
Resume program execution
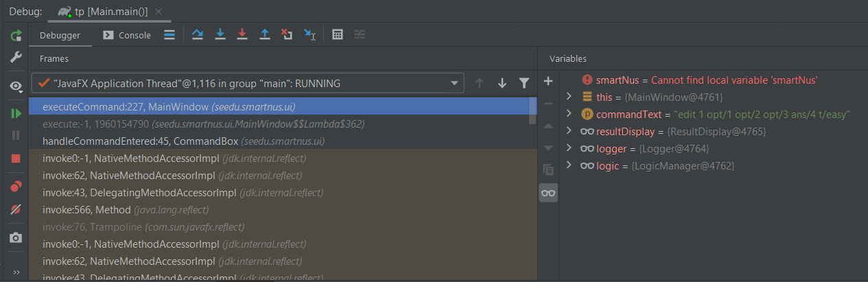point(16,113)
